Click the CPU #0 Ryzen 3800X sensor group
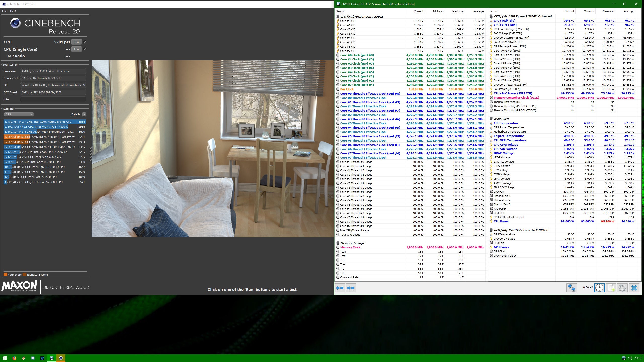The height and width of the screenshot is (362, 644). 362,17
